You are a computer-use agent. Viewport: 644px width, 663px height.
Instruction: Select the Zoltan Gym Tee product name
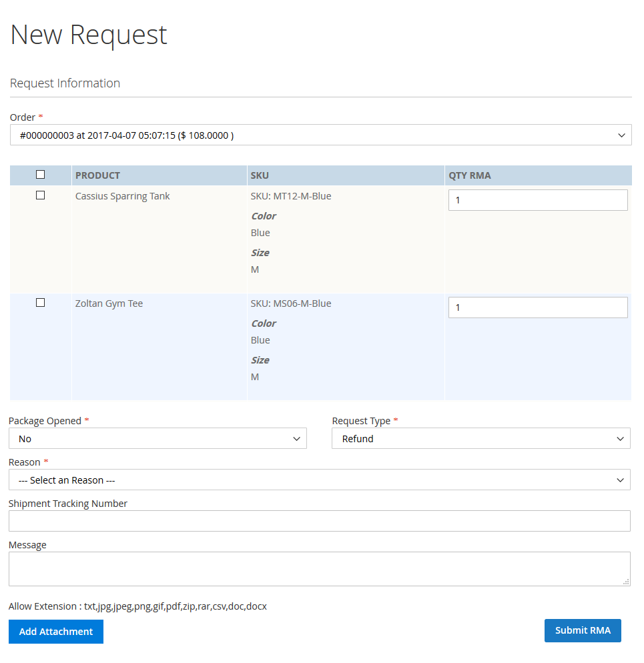tap(109, 303)
